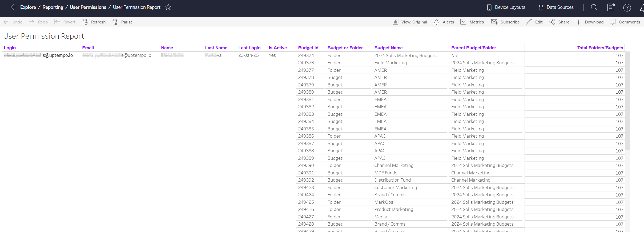Click the Budget or Folder column header
The image size is (644, 232).
click(x=345, y=48)
